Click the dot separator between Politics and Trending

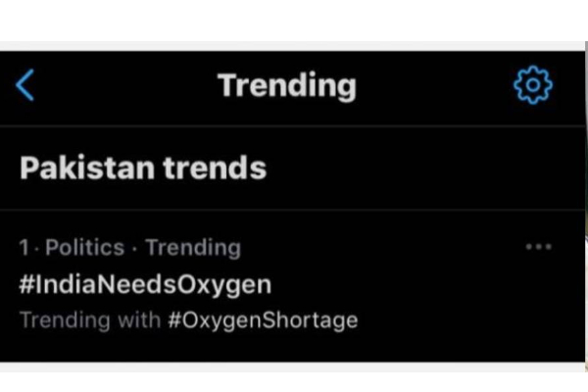tap(135, 248)
